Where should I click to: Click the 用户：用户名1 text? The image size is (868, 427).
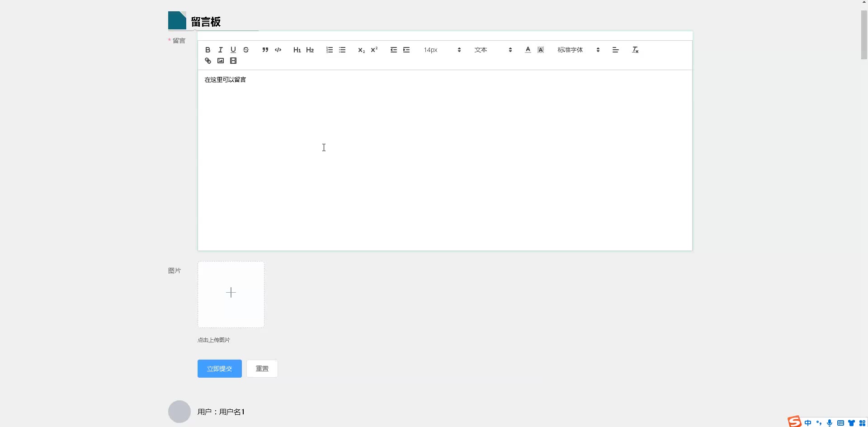pos(221,412)
